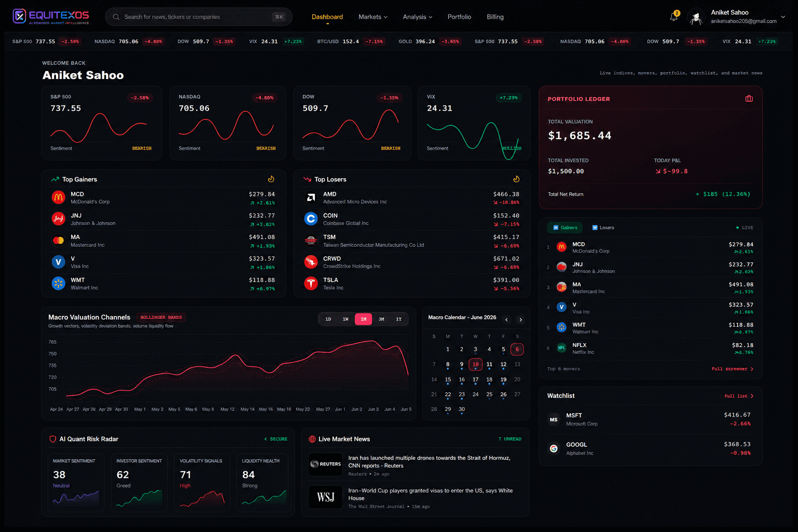Click the Volatility Signals 71 High card
Image resolution: width=798 pixels, height=532 pixels.
pos(203,483)
